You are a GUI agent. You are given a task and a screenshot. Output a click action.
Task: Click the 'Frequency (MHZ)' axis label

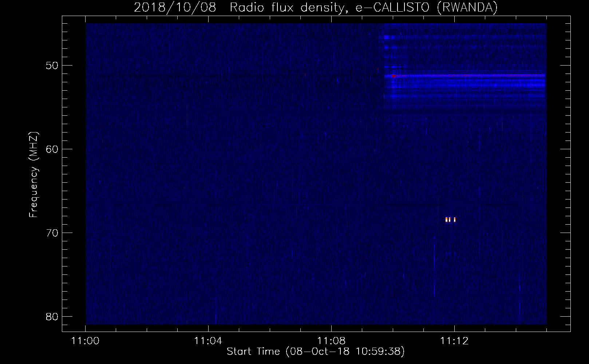[x=33, y=174]
